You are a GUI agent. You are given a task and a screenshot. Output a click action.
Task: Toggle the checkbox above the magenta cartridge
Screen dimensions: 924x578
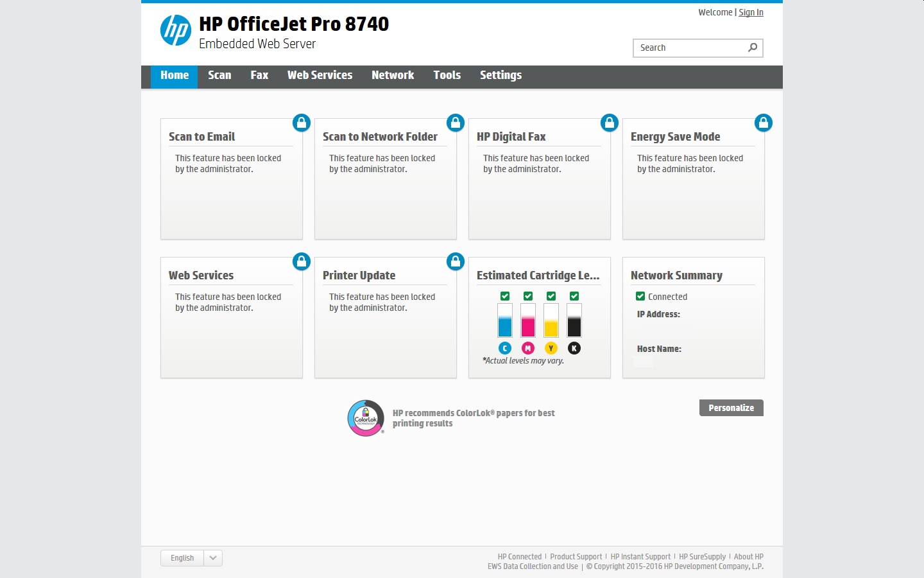tap(528, 296)
